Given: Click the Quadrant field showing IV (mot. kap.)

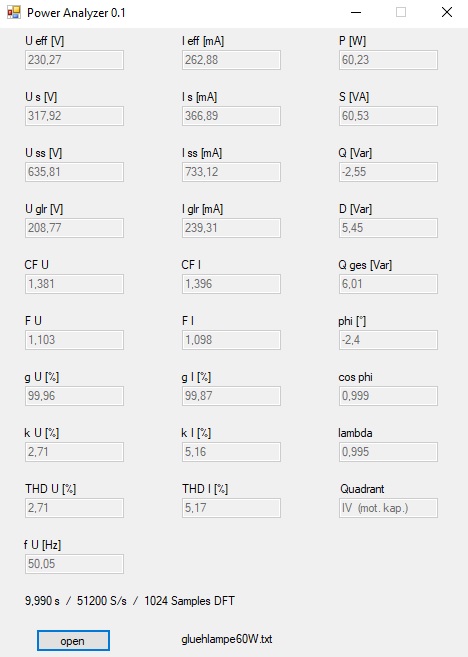Looking at the screenshot, I should (x=388, y=508).
